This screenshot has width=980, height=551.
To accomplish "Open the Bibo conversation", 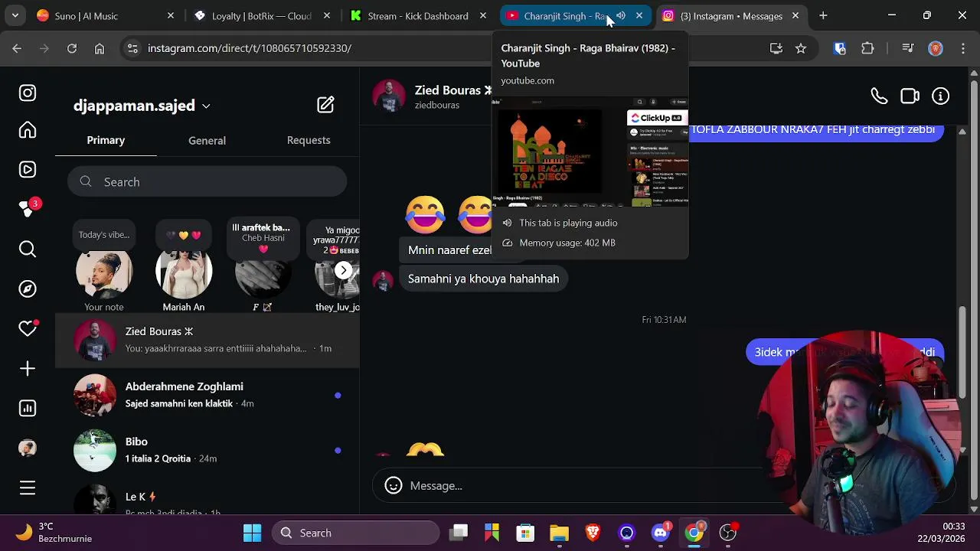I will [x=207, y=451].
